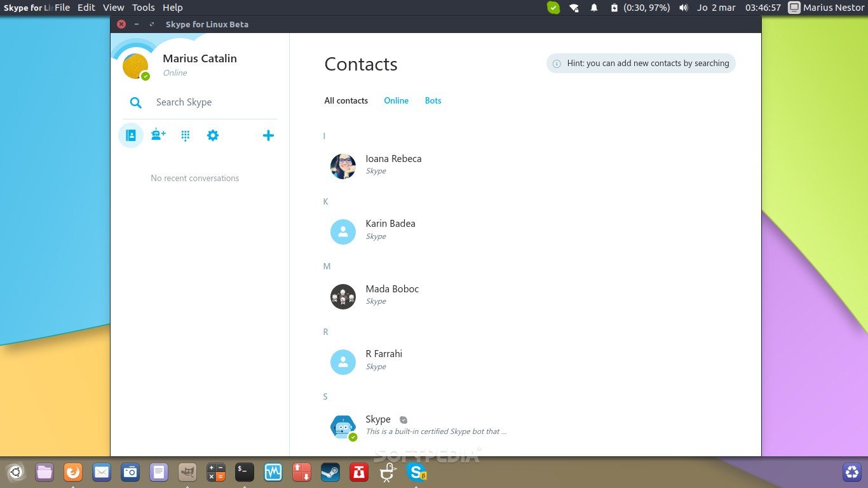Launch the screenshot camera app in dock
The height and width of the screenshot is (488, 868).
click(130, 472)
